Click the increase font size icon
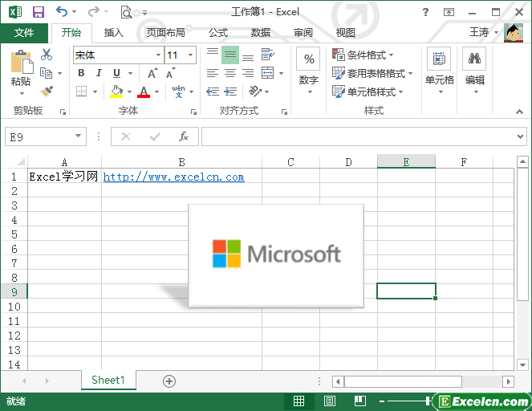This screenshot has height=411, width=532. [x=152, y=74]
